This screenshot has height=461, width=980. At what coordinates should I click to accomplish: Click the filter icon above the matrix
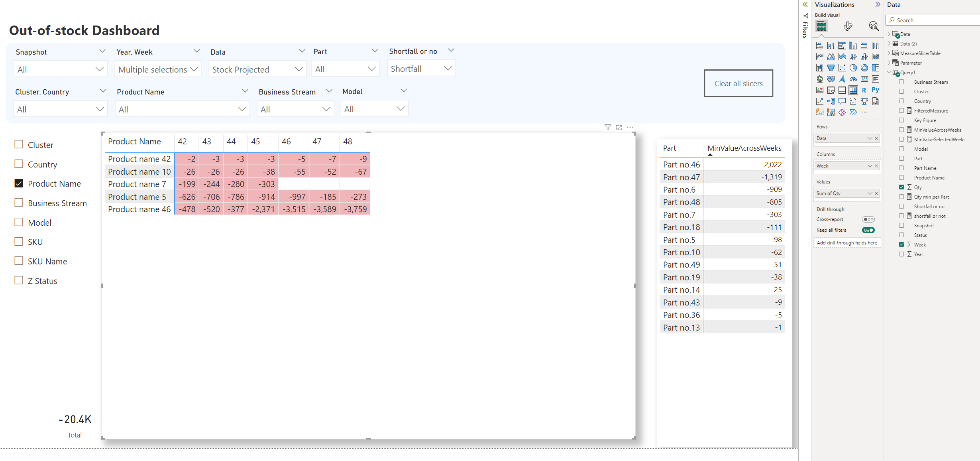pyautogui.click(x=607, y=127)
